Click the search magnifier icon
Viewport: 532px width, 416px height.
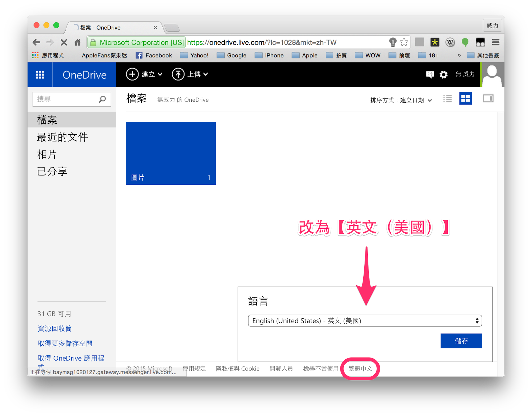(102, 99)
